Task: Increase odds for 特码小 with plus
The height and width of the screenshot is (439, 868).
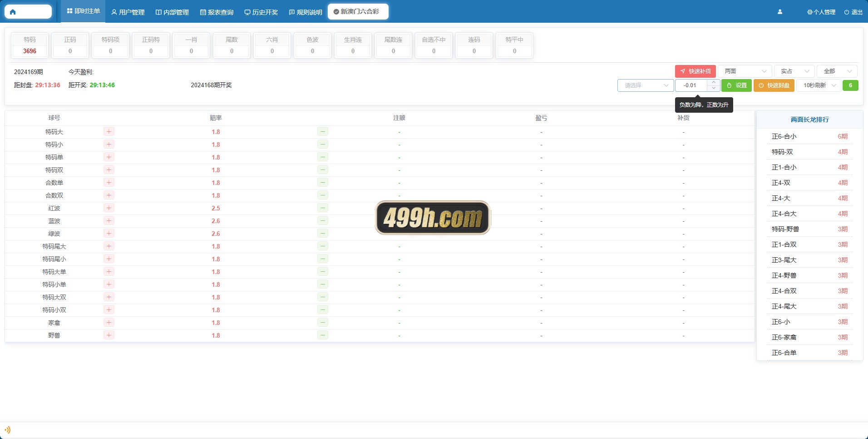Action: click(x=109, y=145)
